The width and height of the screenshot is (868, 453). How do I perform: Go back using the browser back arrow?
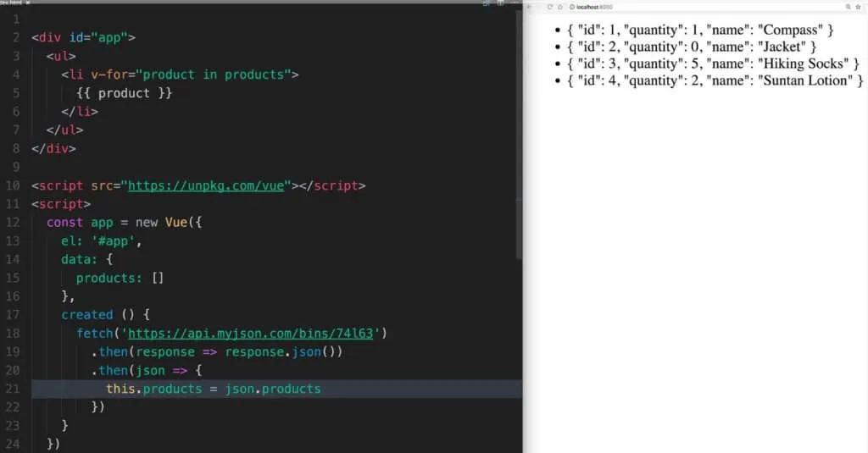(x=529, y=7)
